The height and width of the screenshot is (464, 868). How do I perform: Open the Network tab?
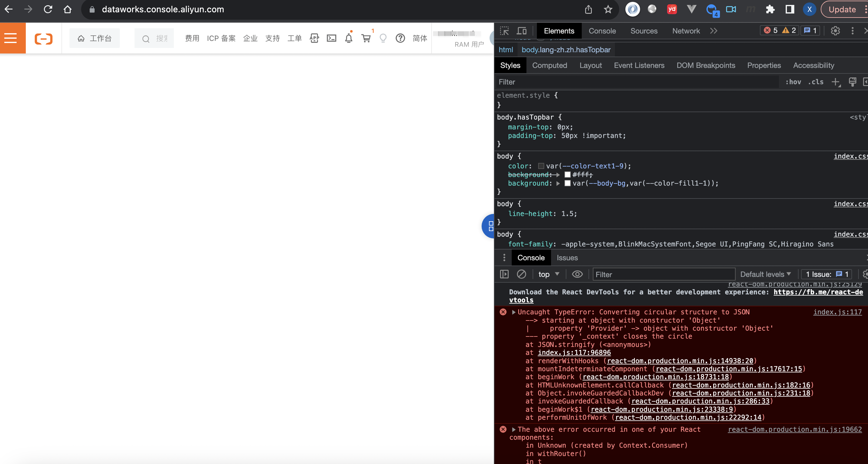[x=686, y=31]
